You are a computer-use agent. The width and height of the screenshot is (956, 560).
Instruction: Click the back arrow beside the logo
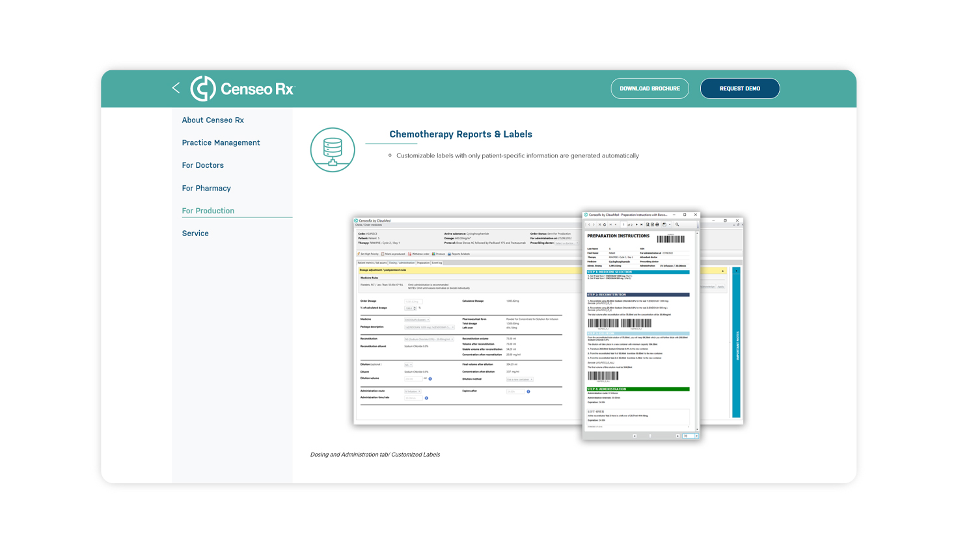point(176,88)
